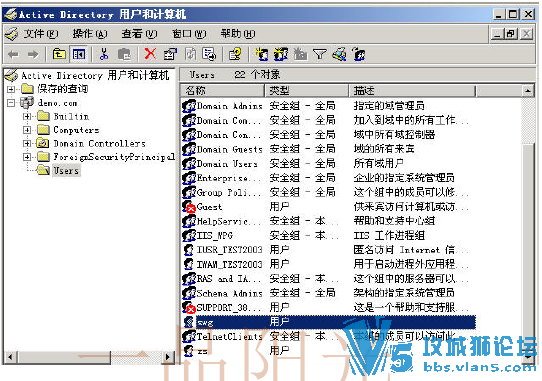542x381 pixels.
Task: Click the Back arrow toolbar icon
Action: click(x=13, y=54)
